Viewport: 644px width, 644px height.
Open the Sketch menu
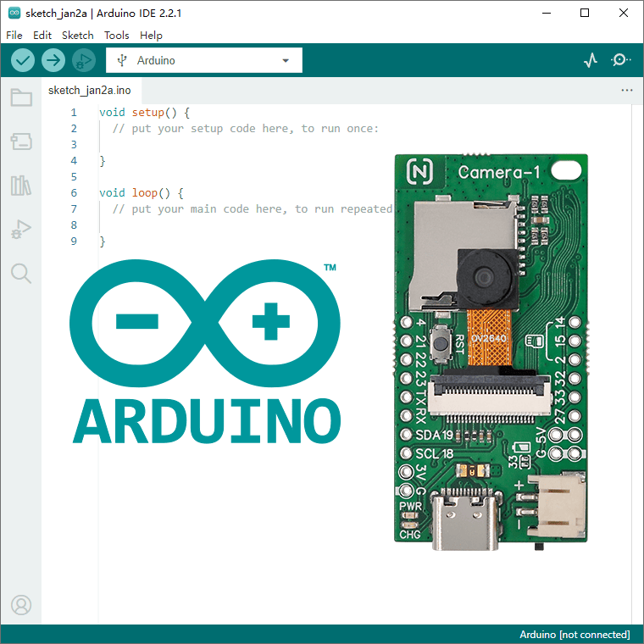pos(78,36)
